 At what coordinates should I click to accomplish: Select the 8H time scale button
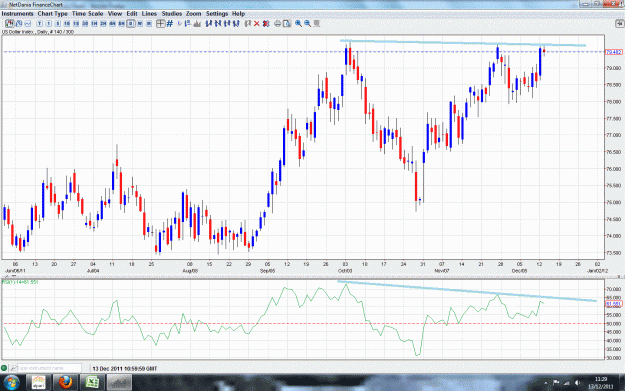(121, 24)
